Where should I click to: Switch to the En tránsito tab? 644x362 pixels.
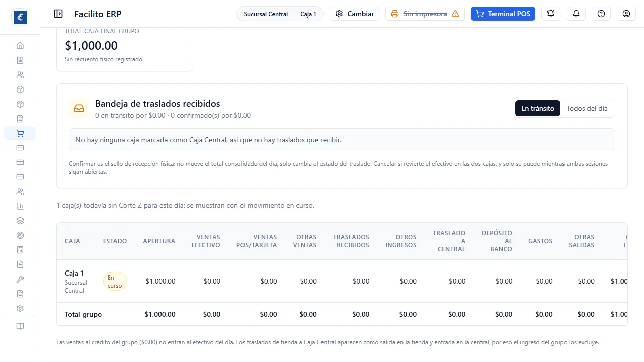coord(538,108)
